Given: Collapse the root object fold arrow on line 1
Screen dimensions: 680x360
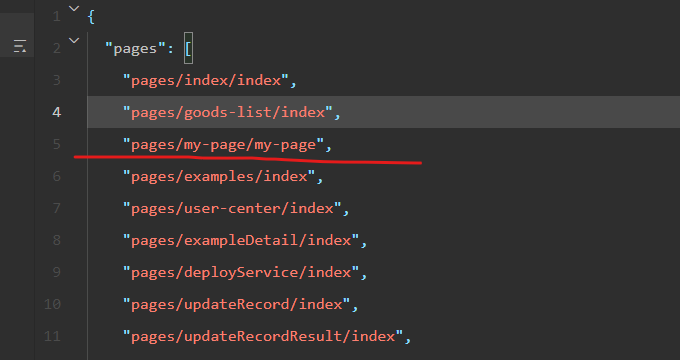Looking at the screenshot, I should click(74, 8).
